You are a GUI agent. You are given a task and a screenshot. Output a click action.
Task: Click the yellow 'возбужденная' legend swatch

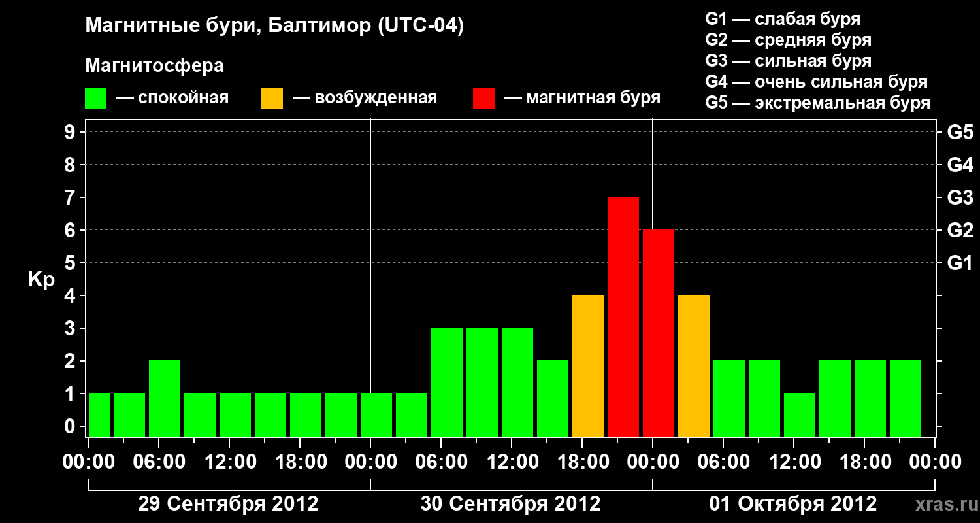(x=272, y=99)
